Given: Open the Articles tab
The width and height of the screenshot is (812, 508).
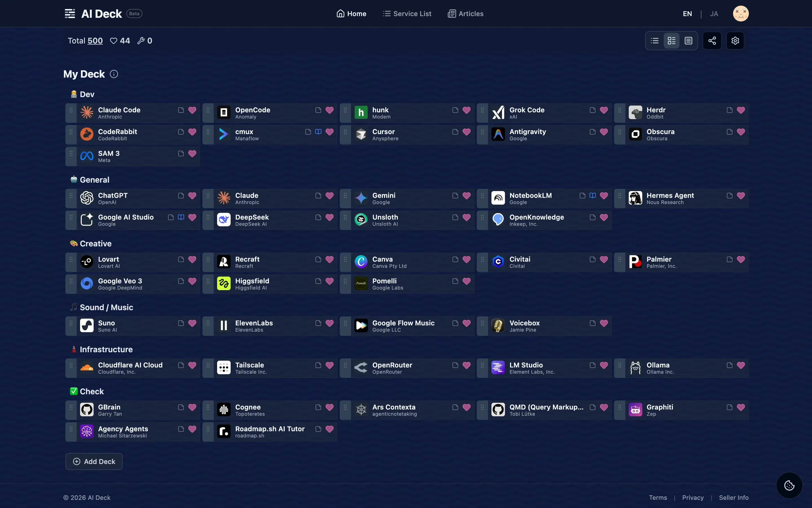Looking at the screenshot, I should [466, 14].
